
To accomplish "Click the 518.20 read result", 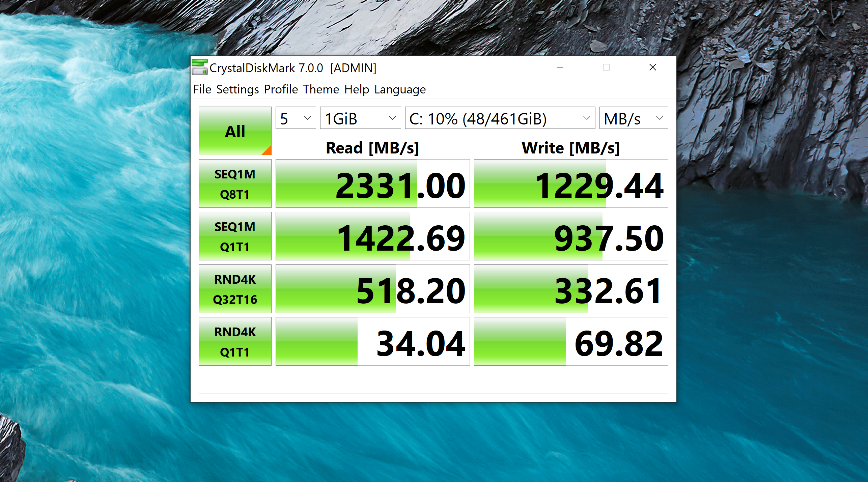I will pyautogui.click(x=372, y=289).
